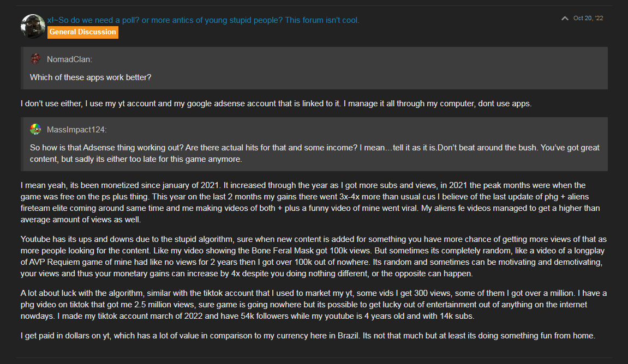
Task: Click MassImpact124's quoted Adsense question text
Action: coord(314,153)
